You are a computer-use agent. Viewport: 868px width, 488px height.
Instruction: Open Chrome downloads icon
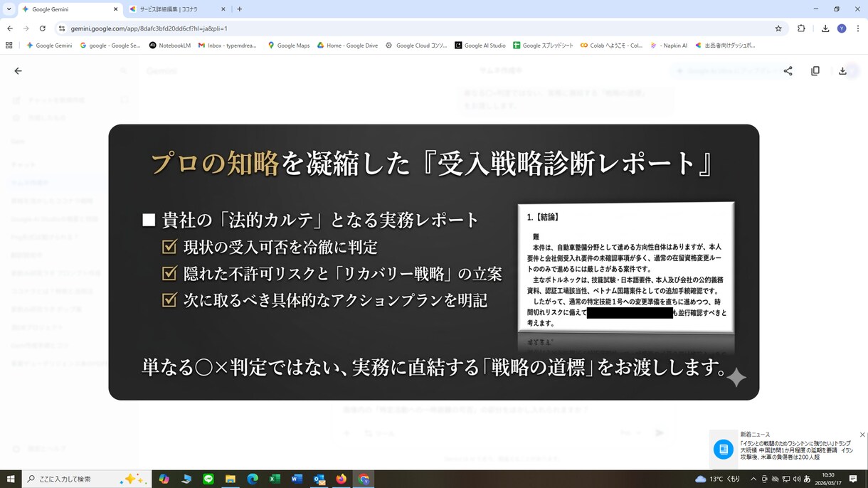tap(825, 28)
